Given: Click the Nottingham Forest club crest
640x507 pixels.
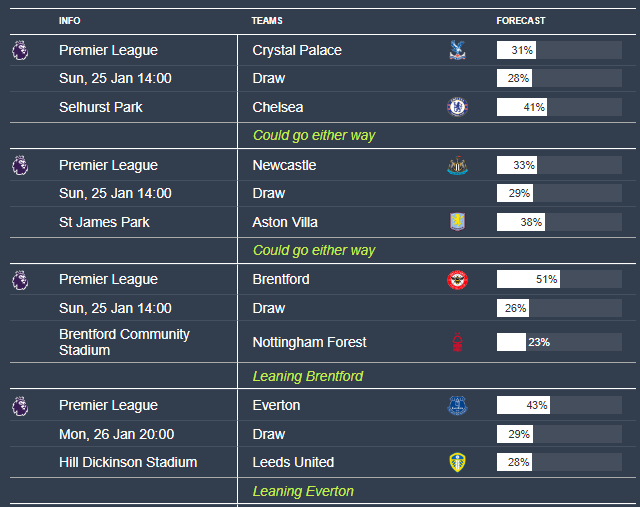Looking at the screenshot, I should coord(457,342).
